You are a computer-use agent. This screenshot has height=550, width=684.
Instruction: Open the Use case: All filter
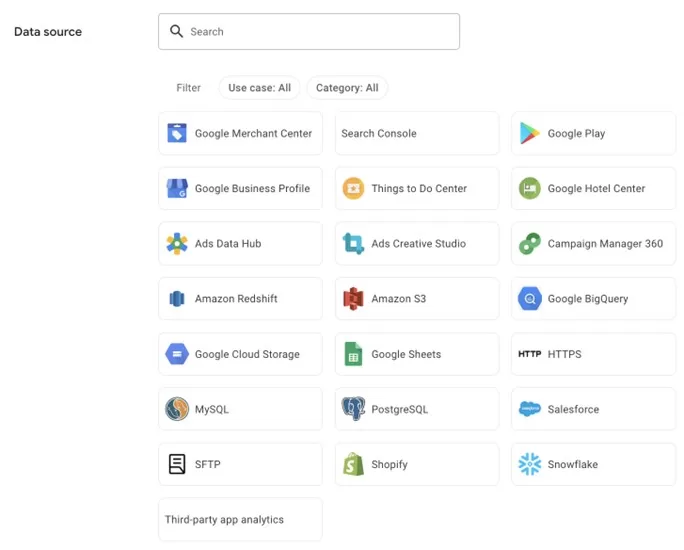259,88
